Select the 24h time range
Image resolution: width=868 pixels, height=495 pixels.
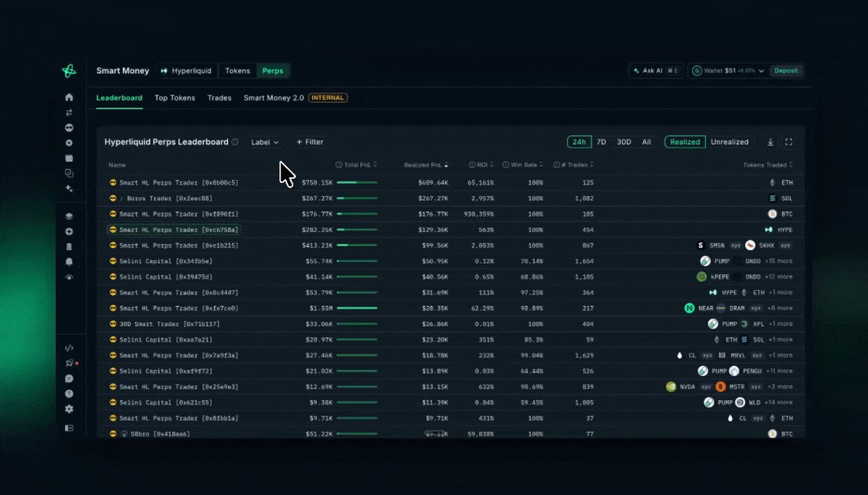(x=579, y=142)
